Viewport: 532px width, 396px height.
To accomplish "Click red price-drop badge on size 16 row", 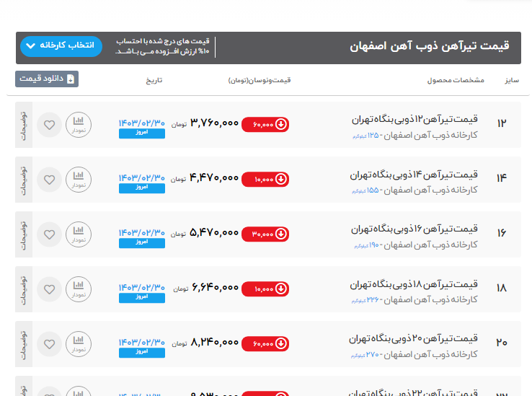I will pyautogui.click(x=265, y=234).
